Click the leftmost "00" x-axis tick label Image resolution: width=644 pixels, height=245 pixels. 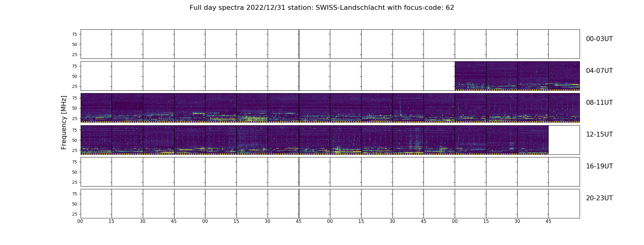click(x=80, y=221)
